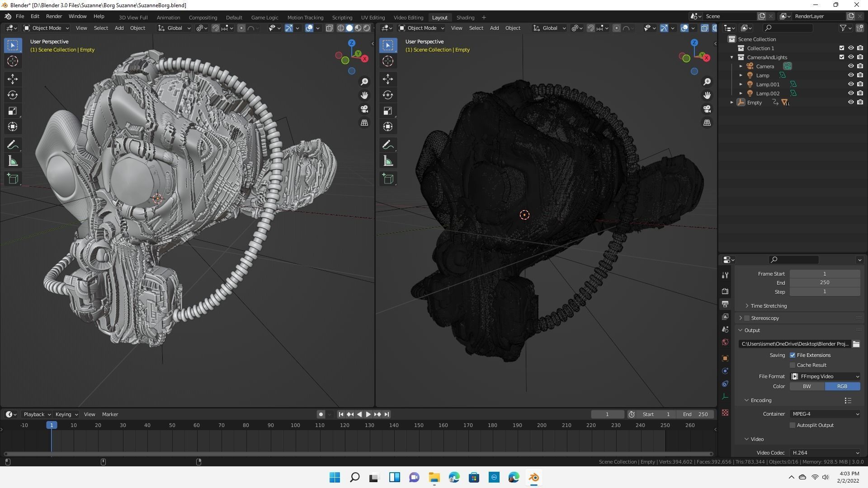Open the Render properties tab
Viewport: 868px width, 488px height.
pos(725,291)
